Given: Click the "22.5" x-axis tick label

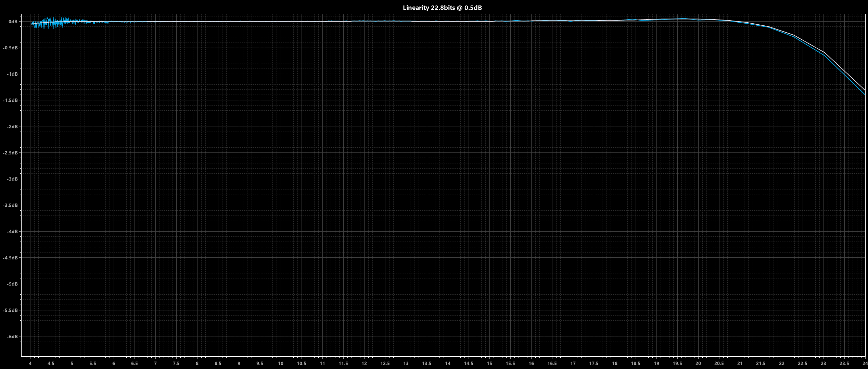Looking at the screenshot, I should pyautogui.click(x=803, y=364).
